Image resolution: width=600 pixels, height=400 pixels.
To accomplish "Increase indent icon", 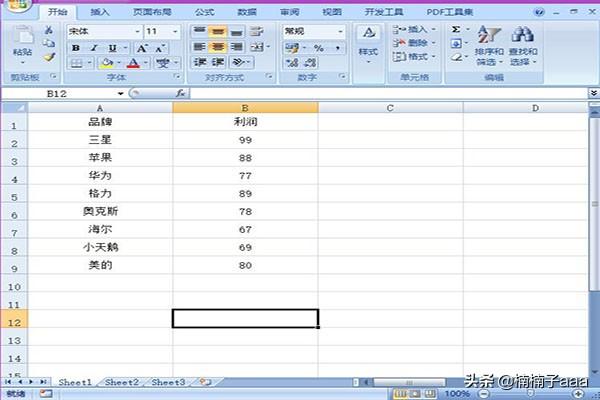I will 218,62.
